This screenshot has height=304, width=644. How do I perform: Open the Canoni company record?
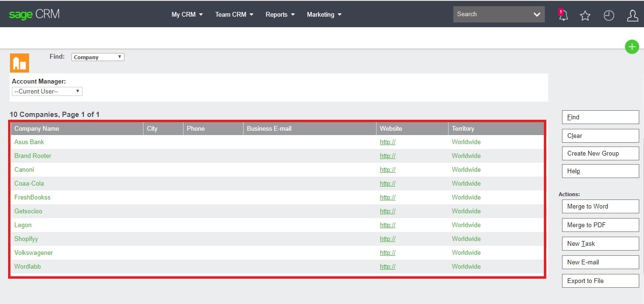(24, 169)
